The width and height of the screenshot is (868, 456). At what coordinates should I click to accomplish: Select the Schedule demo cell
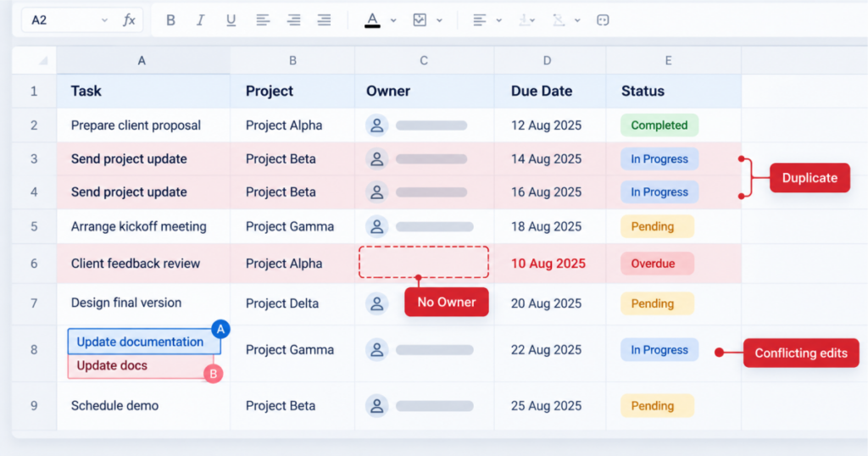point(143,406)
